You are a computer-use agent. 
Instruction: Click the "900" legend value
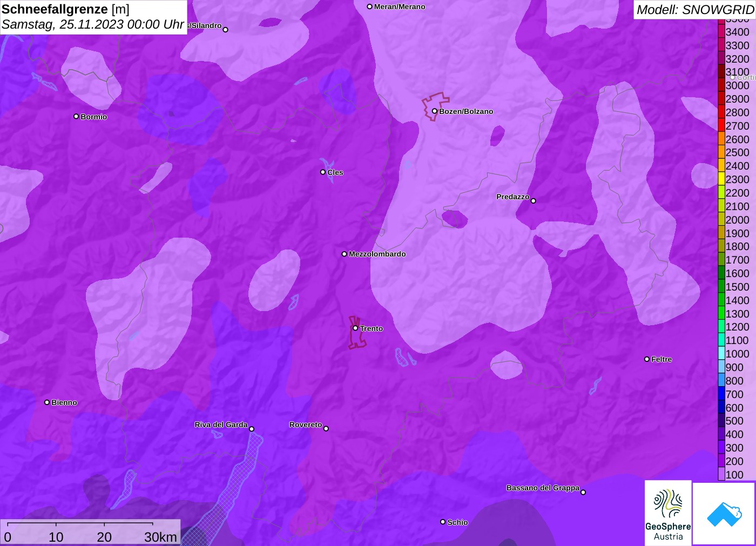click(734, 367)
